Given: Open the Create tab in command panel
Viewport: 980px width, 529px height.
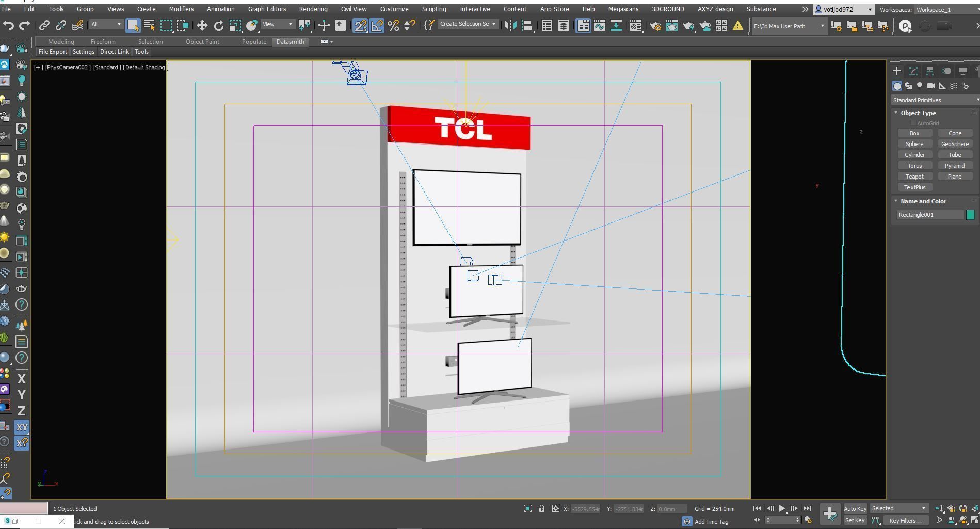Looking at the screenshot, I should coord(896,71).
